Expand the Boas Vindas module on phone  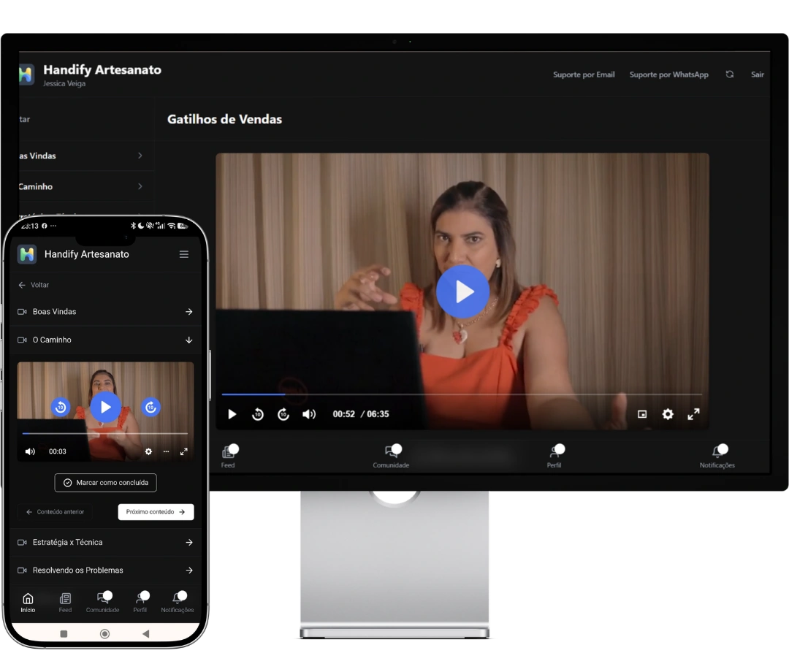pos(105,312)
